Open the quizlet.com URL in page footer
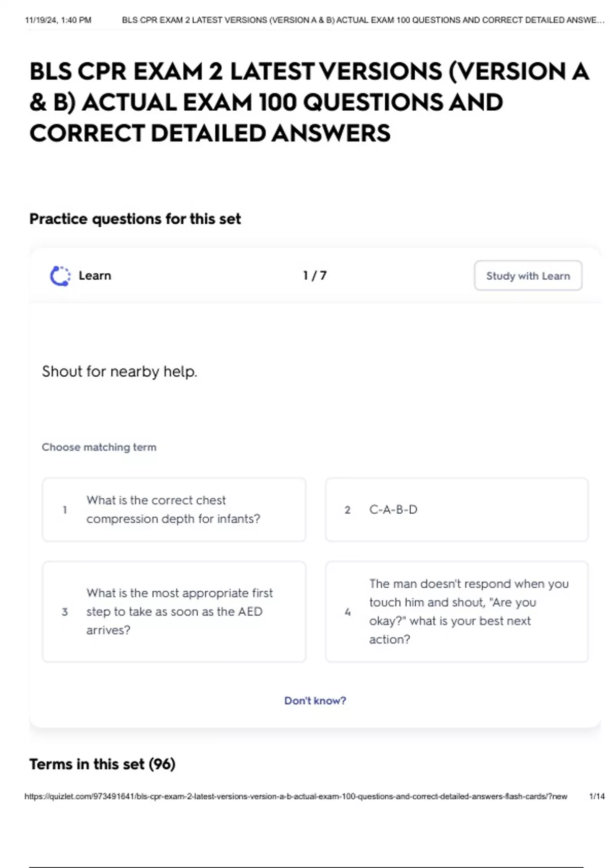613x868 pixels. [295, 796]
